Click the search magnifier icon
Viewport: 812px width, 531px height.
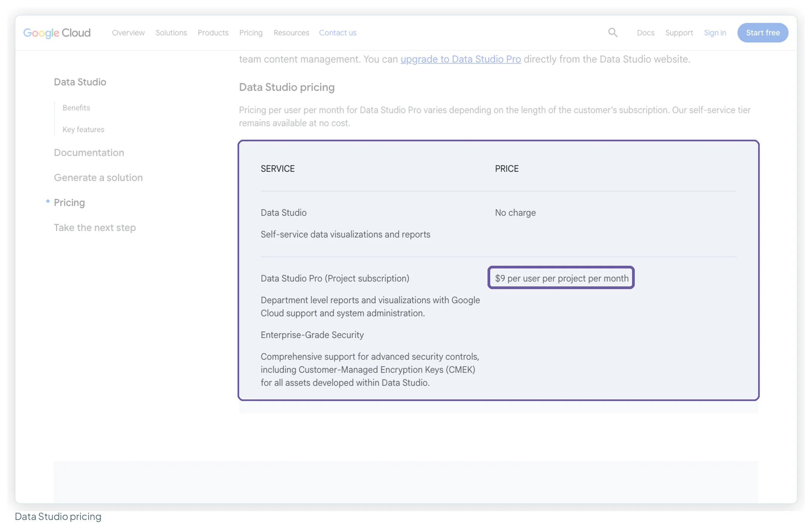tap(613, 32)
